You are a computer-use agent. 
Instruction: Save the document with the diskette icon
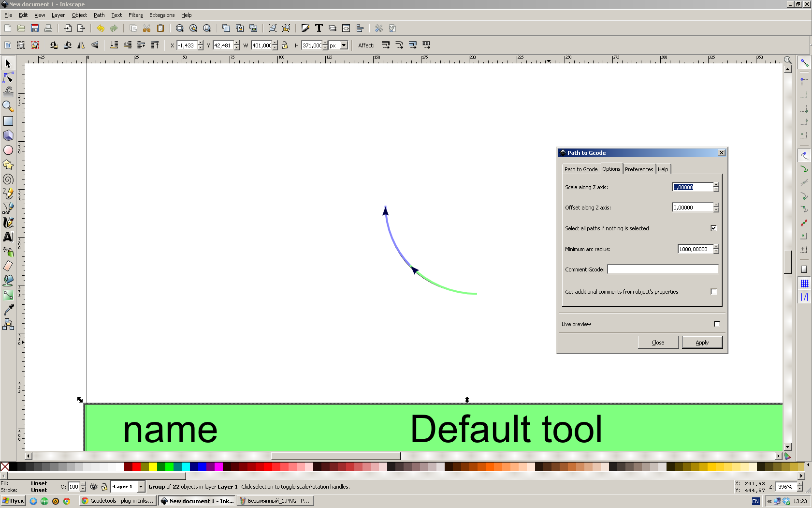35,28
